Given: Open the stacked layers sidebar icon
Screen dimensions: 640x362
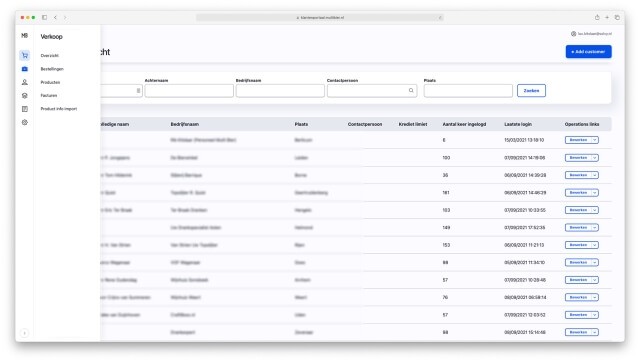Looking at the screenshot, I should [24, 95].
